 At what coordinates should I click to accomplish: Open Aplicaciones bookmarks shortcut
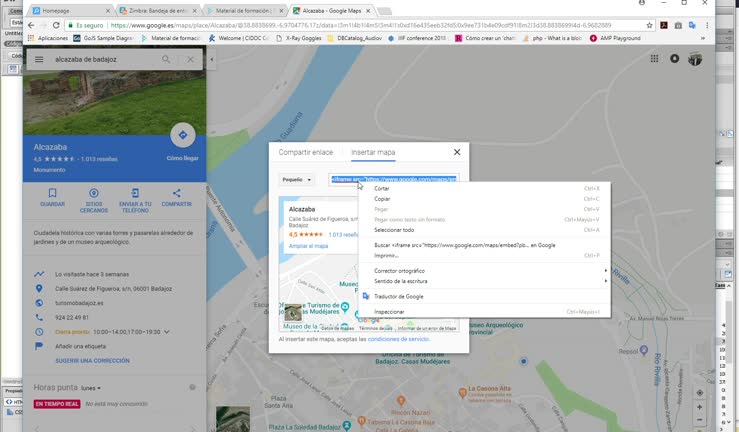(48, 38)
